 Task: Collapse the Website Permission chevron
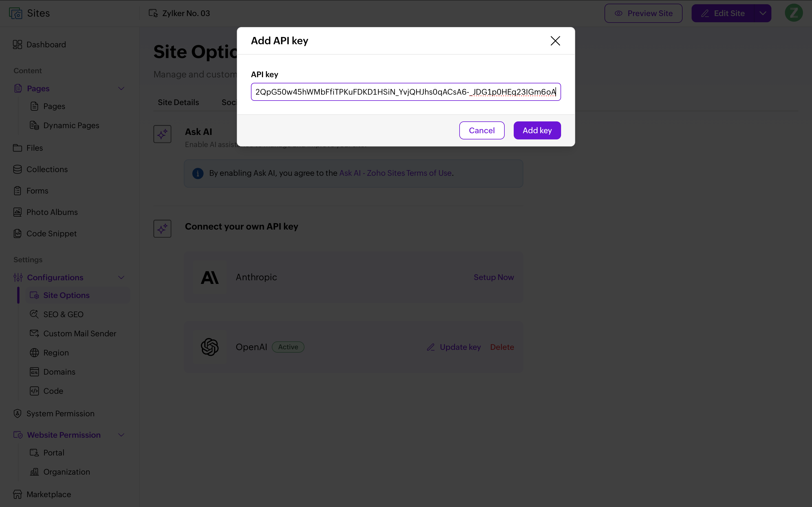tap(122, 435)
